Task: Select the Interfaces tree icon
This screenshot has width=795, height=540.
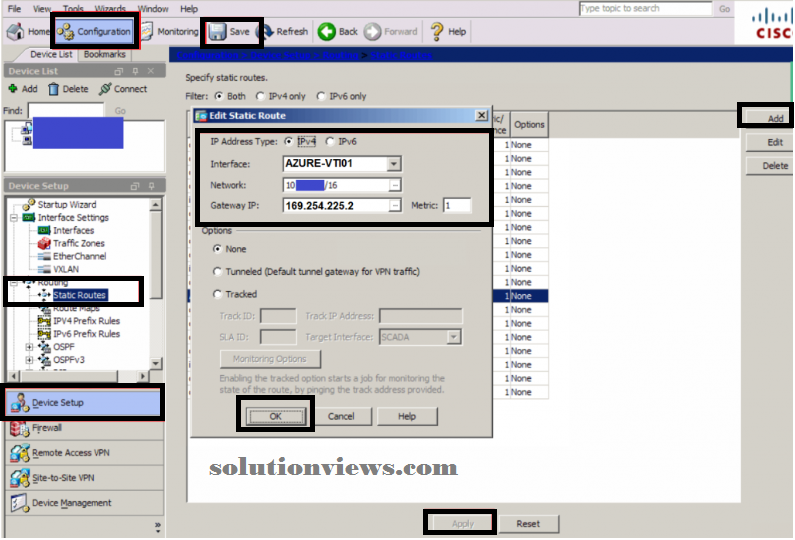Action: (x=44, y=230)
